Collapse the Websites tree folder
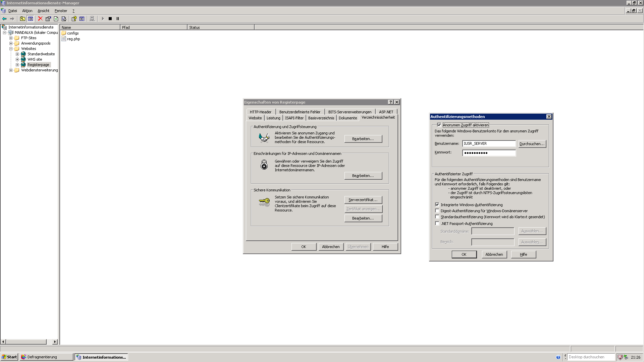Image resolution: width=644 pixels, height=362 pixels. pyautogui.click(x=11, y=49)
